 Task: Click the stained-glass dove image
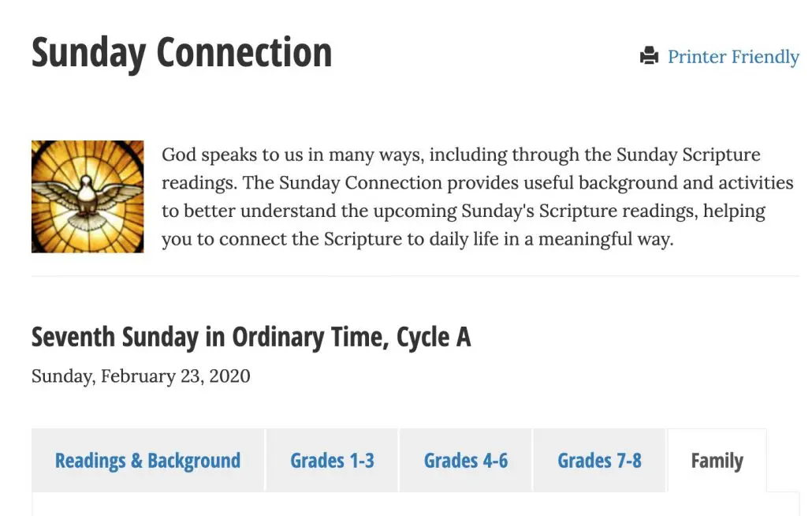[88, 196]
